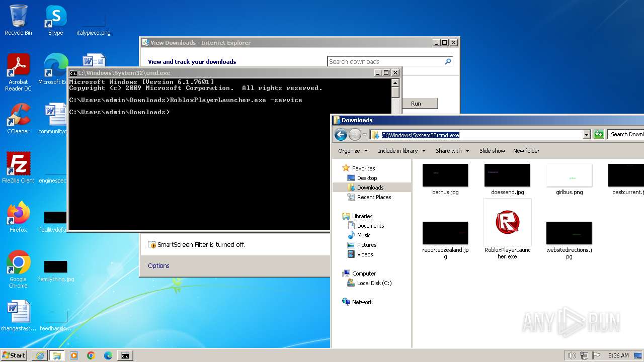Open the Share with dropdown

452,151
